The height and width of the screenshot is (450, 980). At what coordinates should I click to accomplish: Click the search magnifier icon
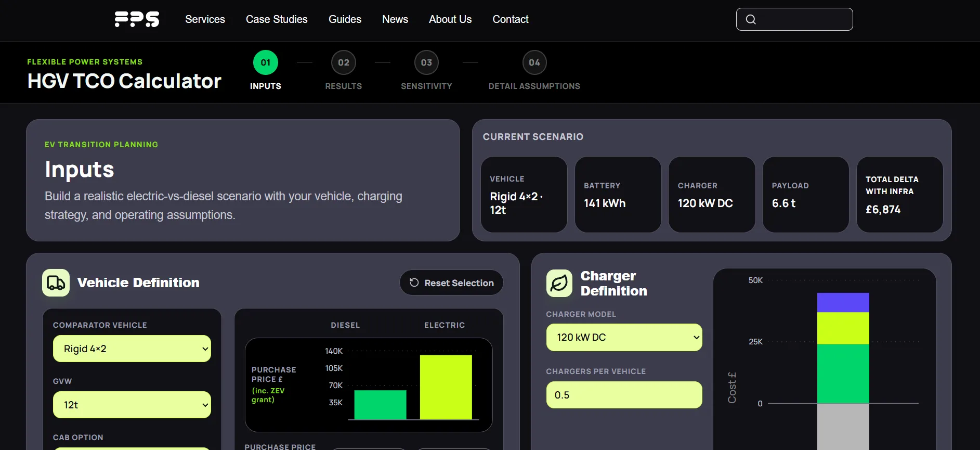click(x=751, y=19)
